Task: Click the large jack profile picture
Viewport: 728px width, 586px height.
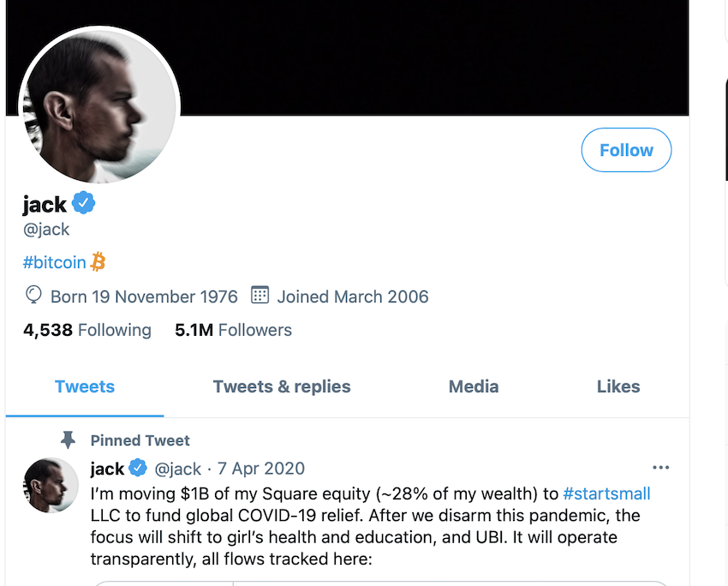Action: coord(98,105)
